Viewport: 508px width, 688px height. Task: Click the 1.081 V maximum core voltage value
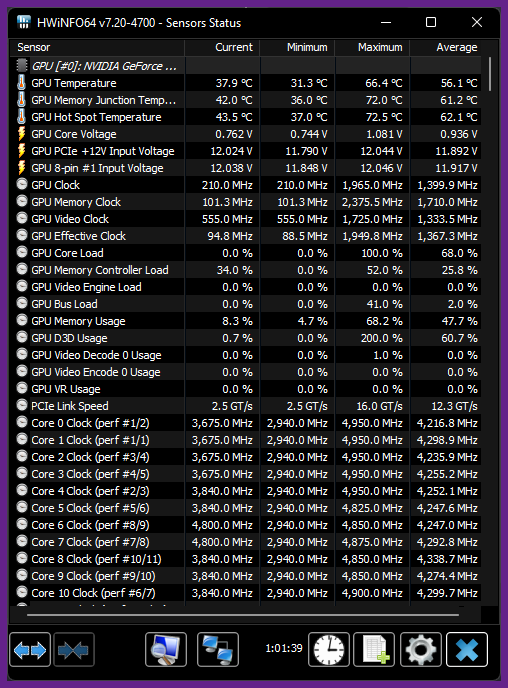click(x=384, y=134)
